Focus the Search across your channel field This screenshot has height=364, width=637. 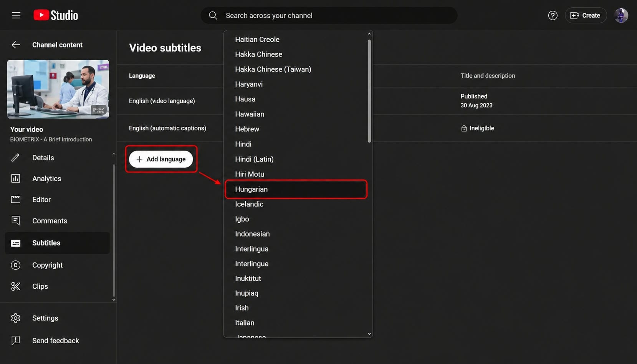tap(329, 15)
